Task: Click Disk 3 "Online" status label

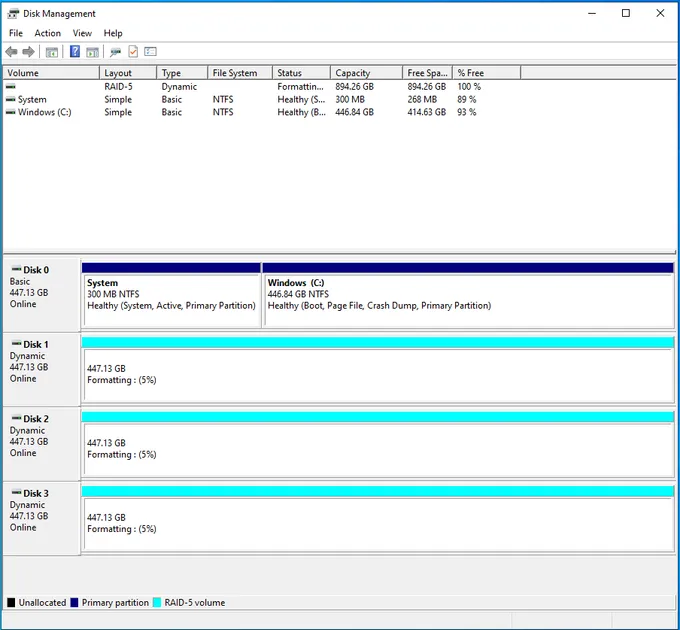Action: [23, 527]
